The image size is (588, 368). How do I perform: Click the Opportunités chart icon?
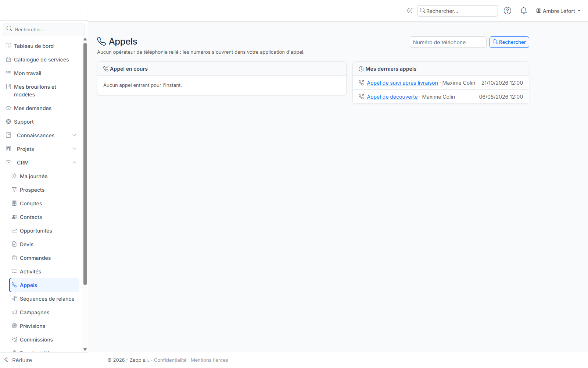(14, 231)
